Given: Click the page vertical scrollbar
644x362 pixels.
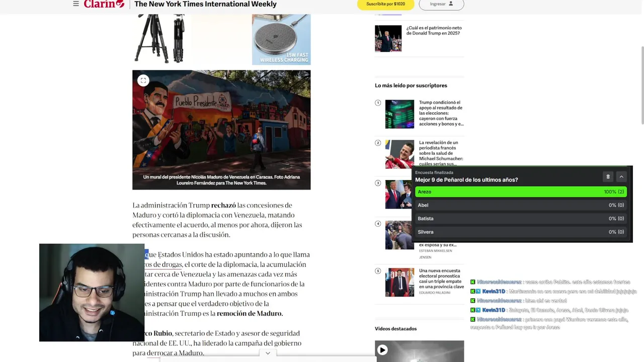Looking at the screenshot, I should 642,85.
